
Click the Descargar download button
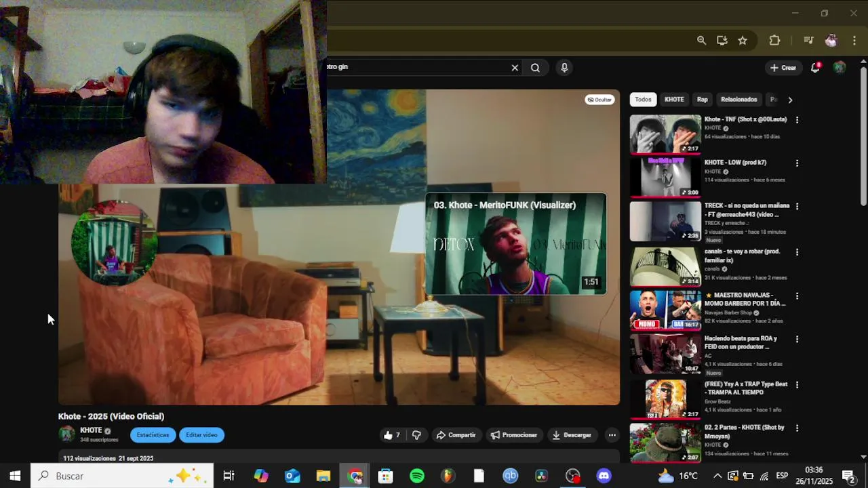pyautogui.click(x=572, y=435)
